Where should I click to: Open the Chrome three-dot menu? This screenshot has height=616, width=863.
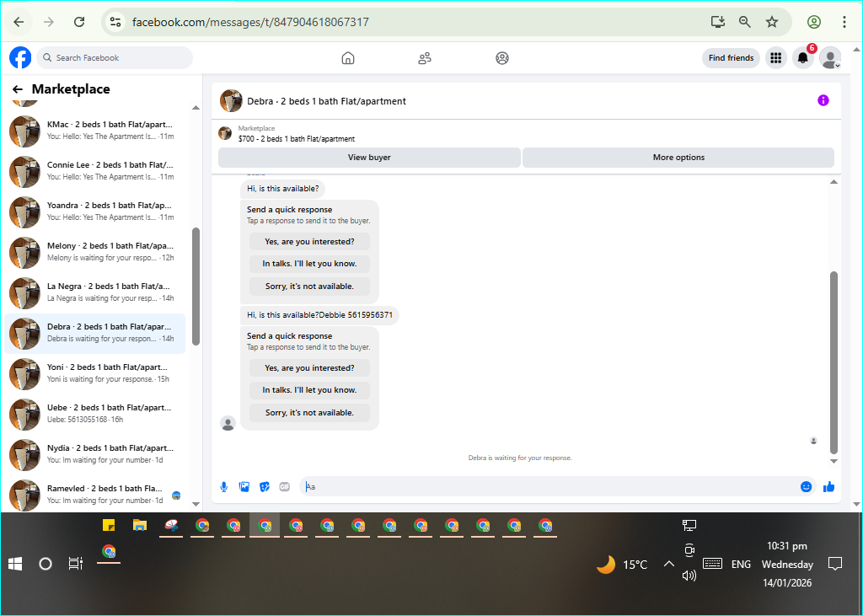point(844,22)
